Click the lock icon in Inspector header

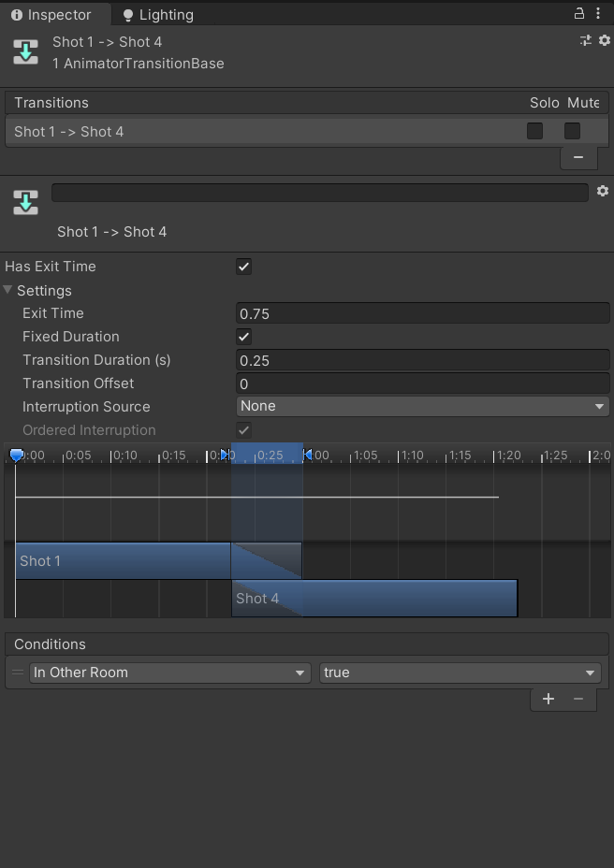579,14
